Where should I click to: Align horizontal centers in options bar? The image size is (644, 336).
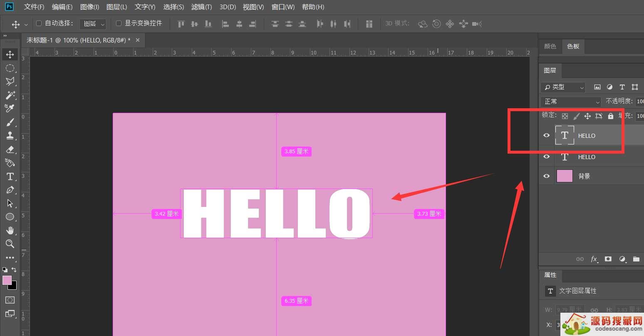click(239, 24)
